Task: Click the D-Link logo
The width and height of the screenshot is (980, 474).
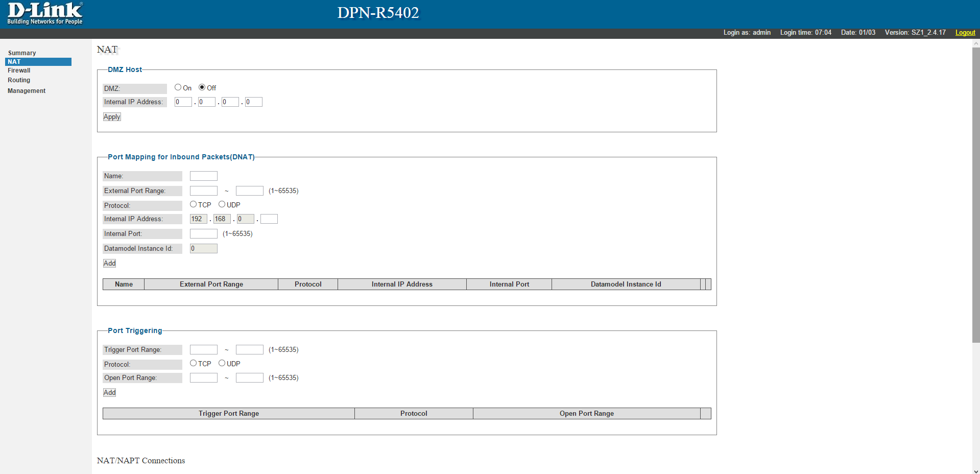Action: pyautogui.click(x=45, y=13)
